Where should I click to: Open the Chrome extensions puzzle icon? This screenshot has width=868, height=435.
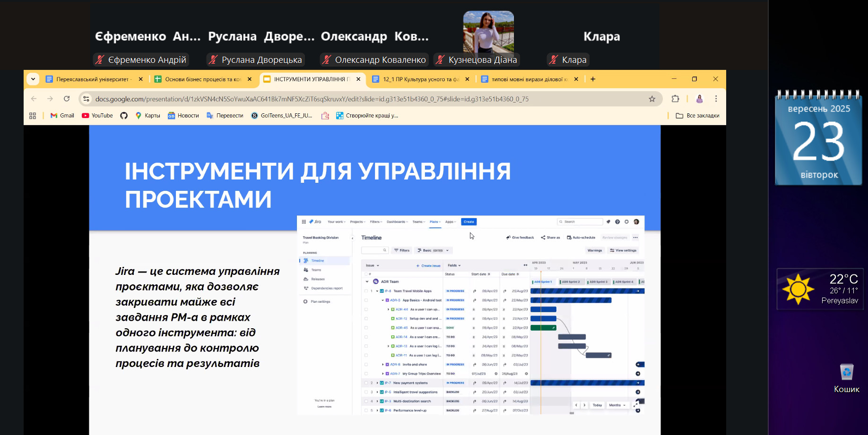tap(675, 99)
